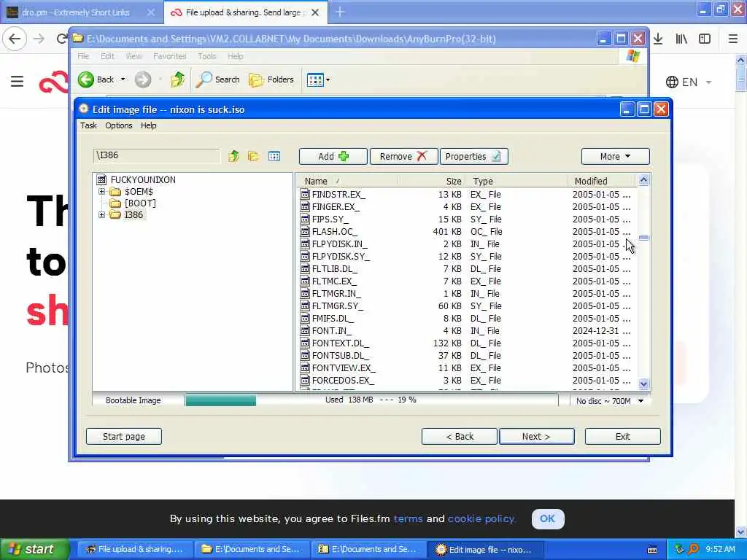This screenshot has width=747, height=560.
Task: Open Explorer Back history dropdown arrow
Action: [x=123, y=79]
